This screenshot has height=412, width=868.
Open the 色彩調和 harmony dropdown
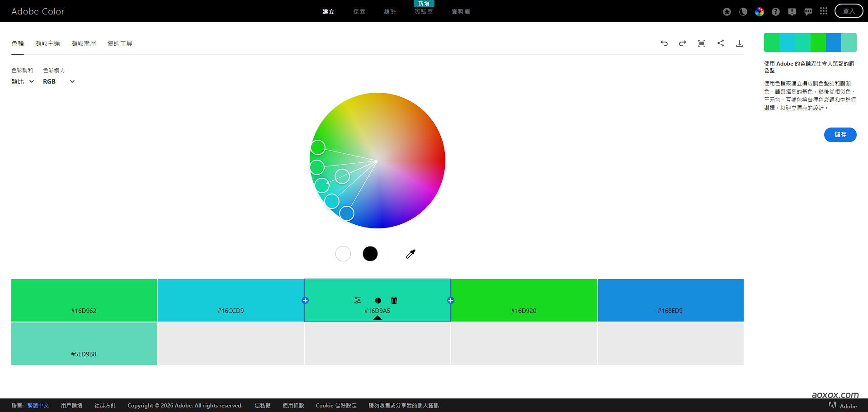tap(22, 81)
